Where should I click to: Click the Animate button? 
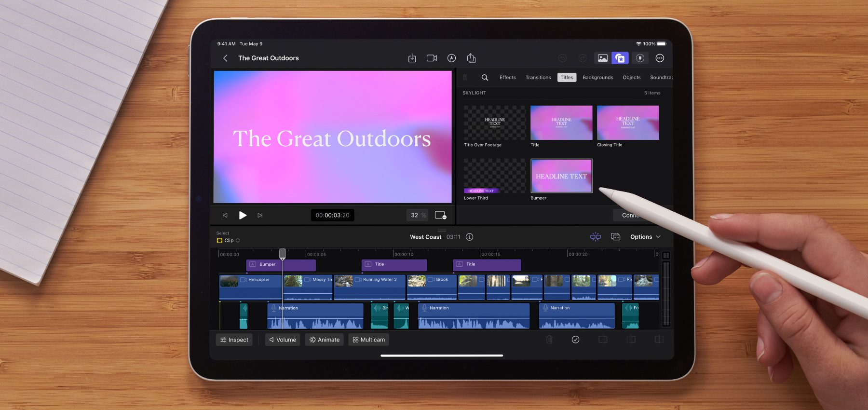[324, 340]
